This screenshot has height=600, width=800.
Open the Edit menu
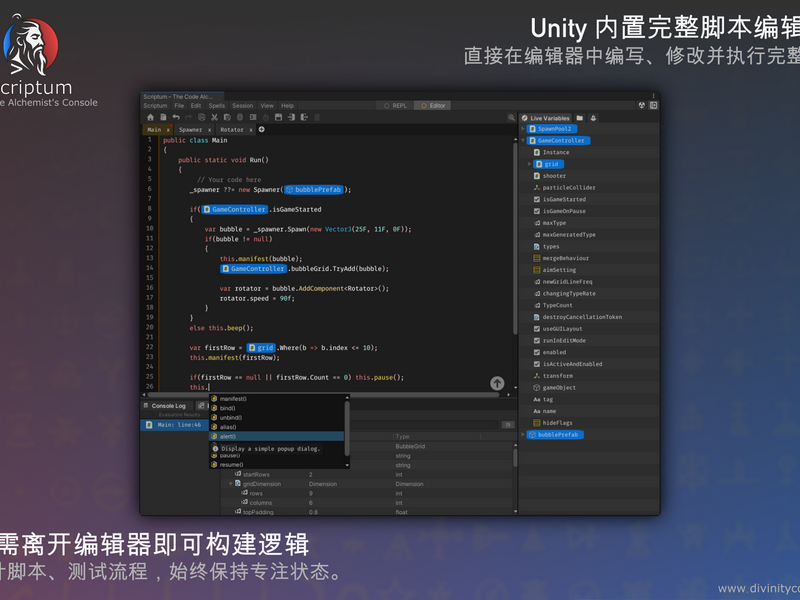click(x=196, y=106)
